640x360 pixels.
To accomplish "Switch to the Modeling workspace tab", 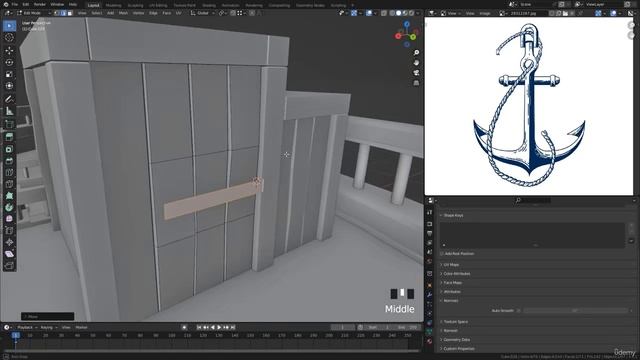I will (x=113, y=5).
